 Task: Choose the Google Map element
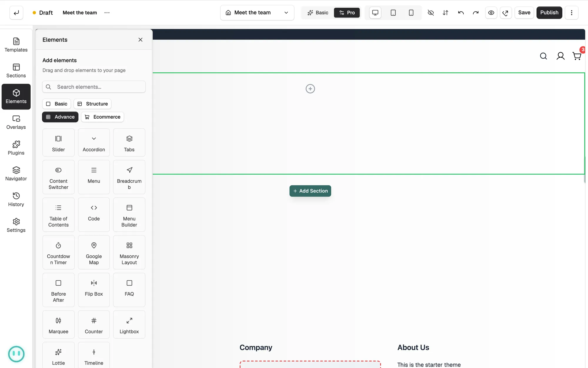pos(94,252)
